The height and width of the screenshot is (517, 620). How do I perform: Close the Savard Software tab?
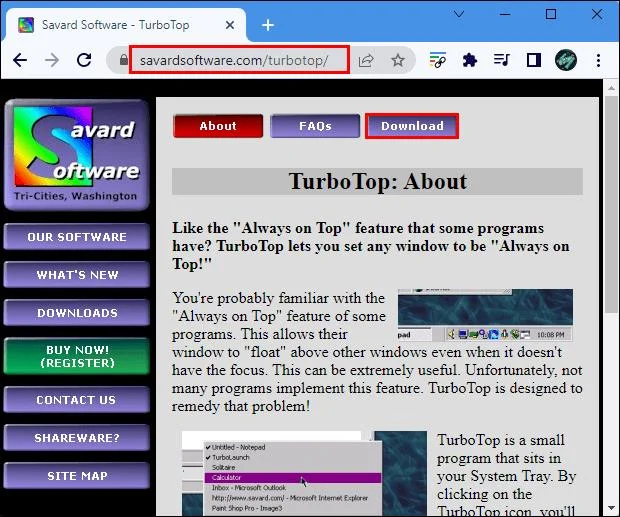point(230,25)
